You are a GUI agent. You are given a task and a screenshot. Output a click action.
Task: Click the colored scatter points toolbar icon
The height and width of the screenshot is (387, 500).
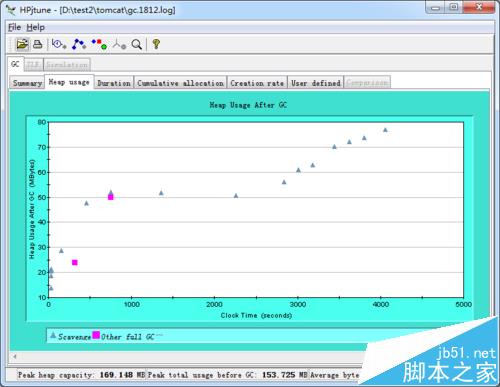(x=99, y=44)
